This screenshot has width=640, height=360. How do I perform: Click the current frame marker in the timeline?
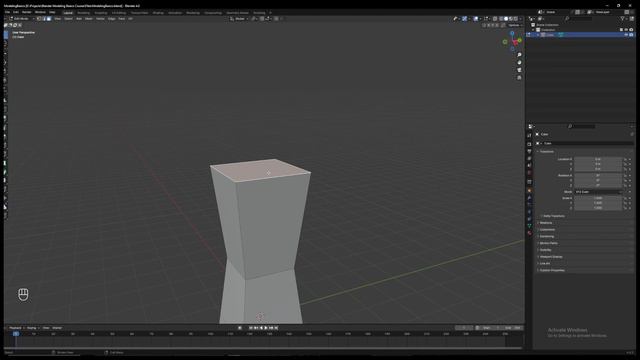[16, 334]
